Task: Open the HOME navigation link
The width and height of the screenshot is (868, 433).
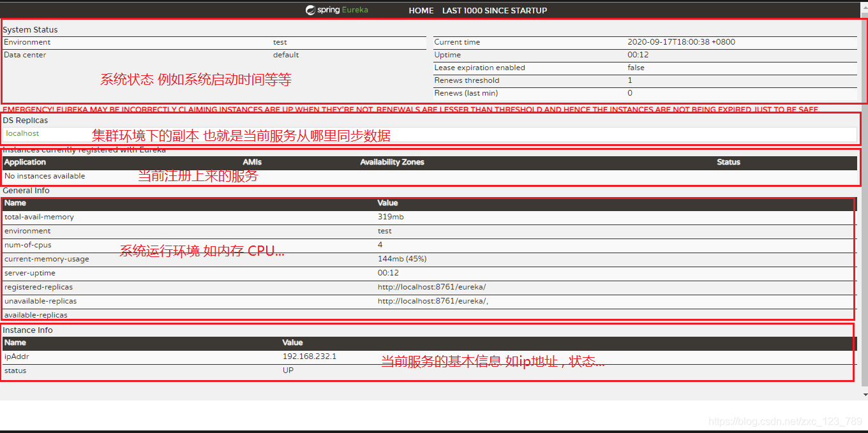Action: pos(421,11)
